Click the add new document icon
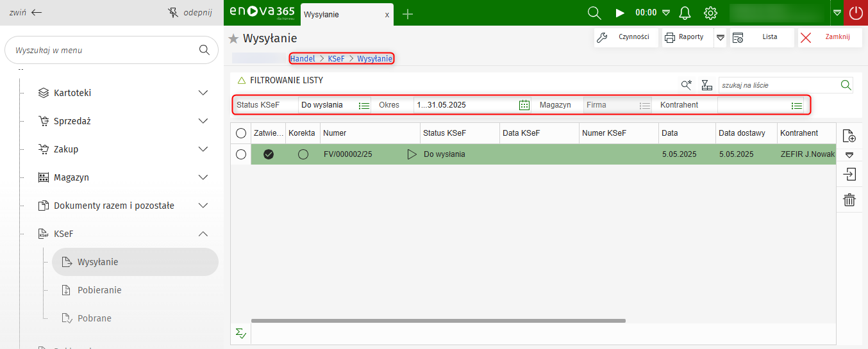This screenshot has height=349, width=868. coord(849,136)
